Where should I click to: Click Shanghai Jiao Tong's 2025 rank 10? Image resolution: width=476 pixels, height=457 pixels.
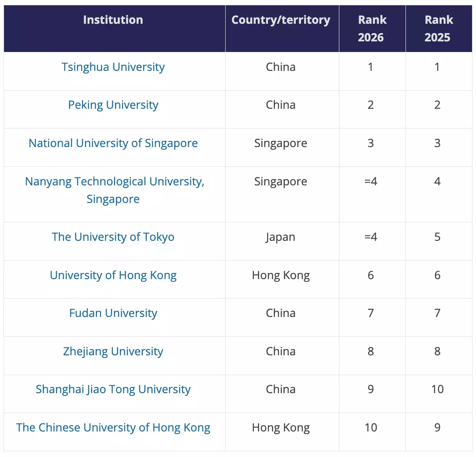(x=437, y=389)
